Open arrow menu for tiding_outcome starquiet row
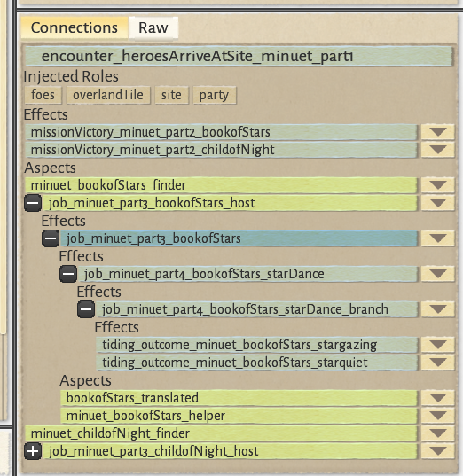This screenshot has height=476, width=463. tap(438, 363)
